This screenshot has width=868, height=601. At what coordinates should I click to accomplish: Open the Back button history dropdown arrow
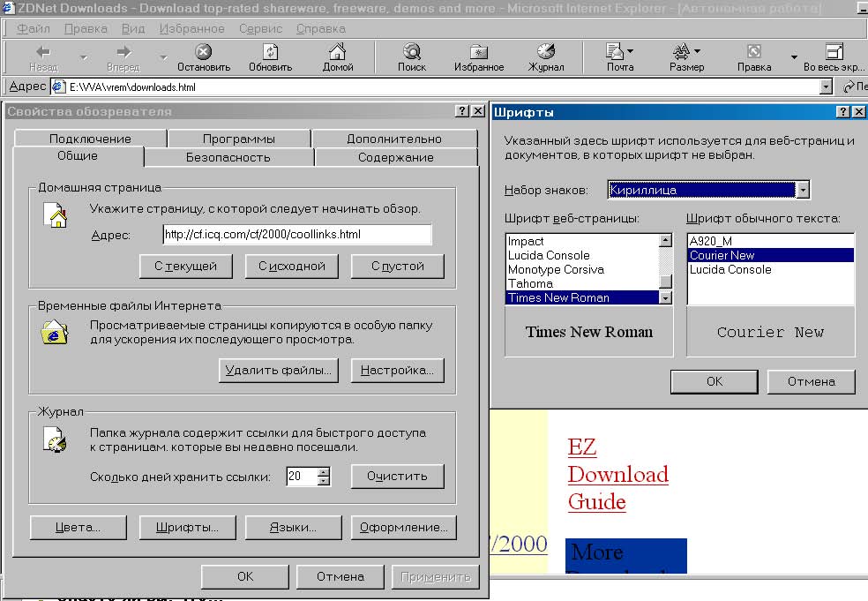(x=83, y=57)
